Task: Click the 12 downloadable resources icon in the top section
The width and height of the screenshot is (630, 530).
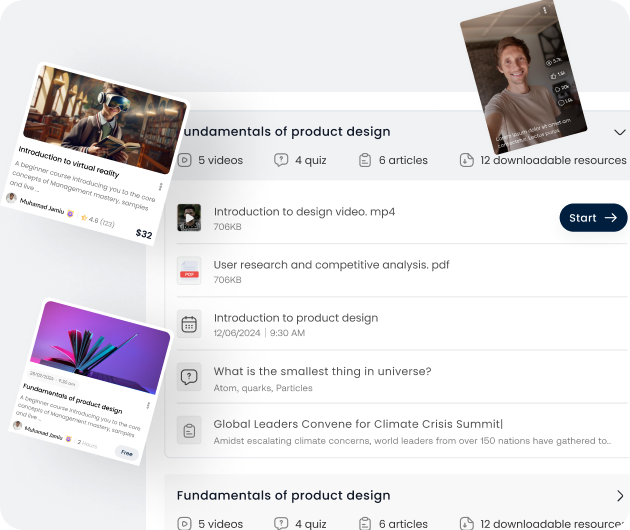Action: [x=466, y=160]
